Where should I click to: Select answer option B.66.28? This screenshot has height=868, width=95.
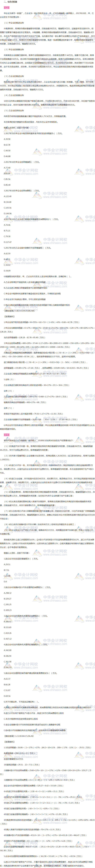[x=7, y=685]
